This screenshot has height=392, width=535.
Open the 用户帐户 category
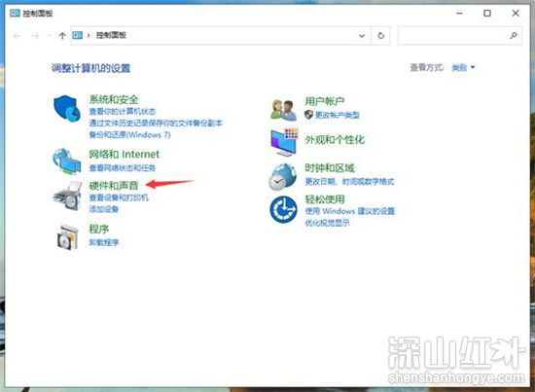[x=325, y=101]
